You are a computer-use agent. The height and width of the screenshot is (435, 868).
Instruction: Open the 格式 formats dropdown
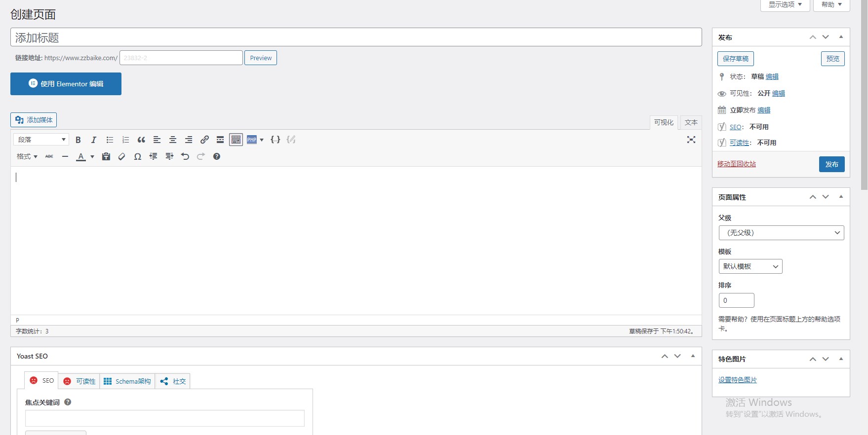[27, 157]
